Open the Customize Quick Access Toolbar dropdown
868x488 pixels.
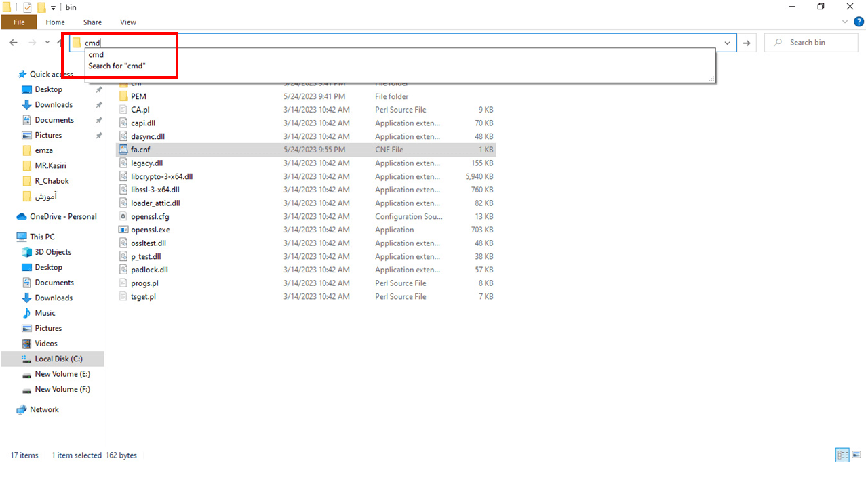[x=53, y=7]
